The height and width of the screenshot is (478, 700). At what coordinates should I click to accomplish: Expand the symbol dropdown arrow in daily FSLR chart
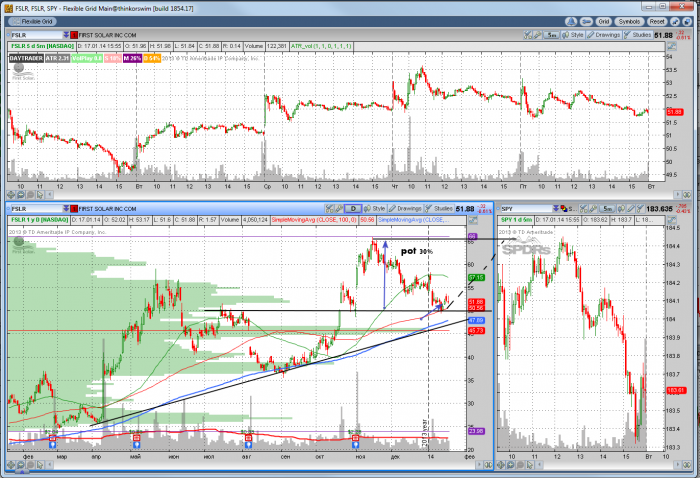67,208
